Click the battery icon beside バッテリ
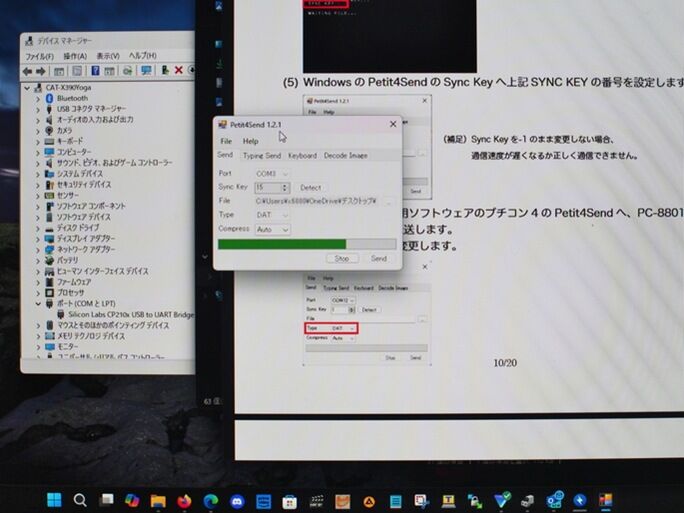This screenshot has width=684, height=513. coord(49,260)
